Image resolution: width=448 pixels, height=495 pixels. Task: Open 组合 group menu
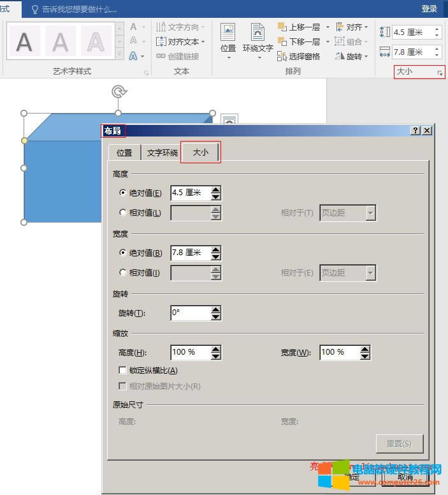coord(352,41)
